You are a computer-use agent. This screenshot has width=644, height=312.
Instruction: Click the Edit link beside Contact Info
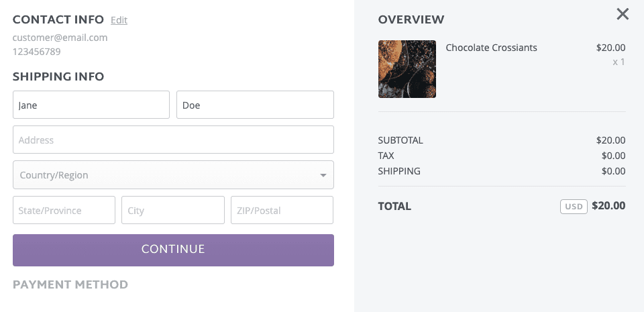119,20
